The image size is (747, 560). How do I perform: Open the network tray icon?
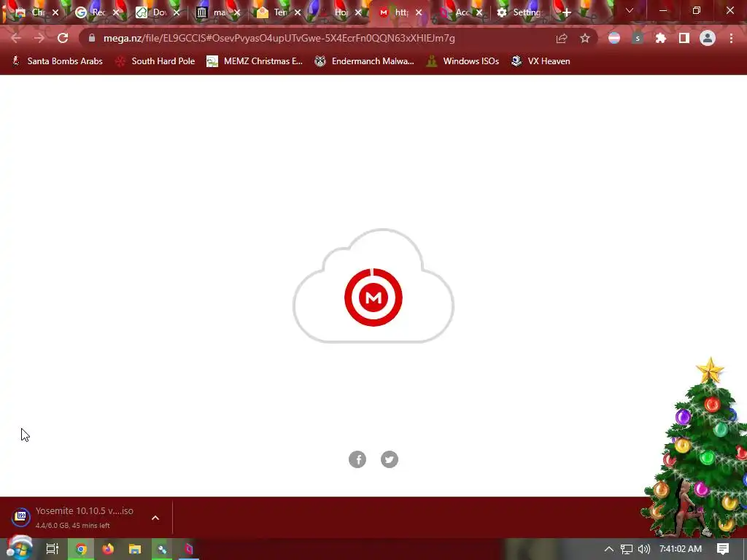coord(627,549)
